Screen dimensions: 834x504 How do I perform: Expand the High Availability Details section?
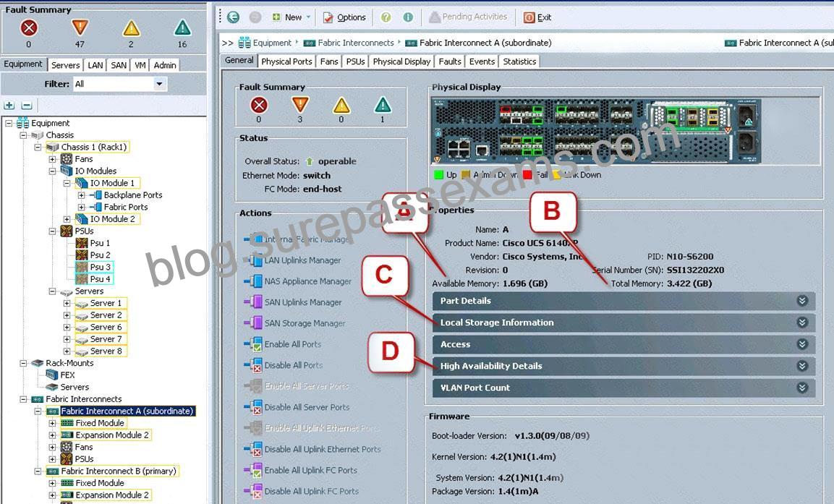click(x=624, y=366)
